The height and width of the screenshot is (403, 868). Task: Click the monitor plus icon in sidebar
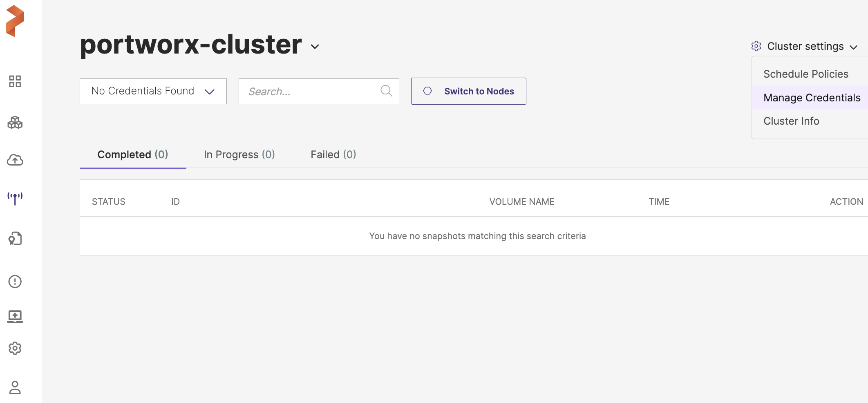click(x=15, y=316)
